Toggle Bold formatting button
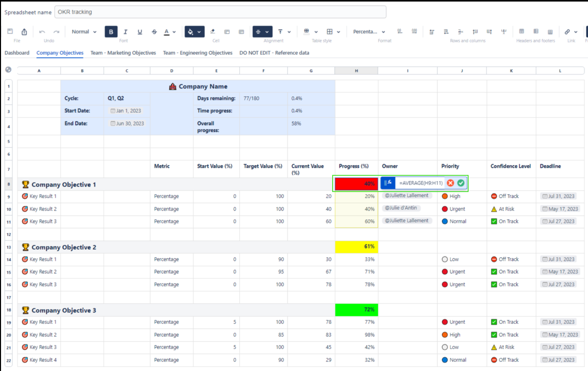588x371 pixels. click(x=111, y=32)
